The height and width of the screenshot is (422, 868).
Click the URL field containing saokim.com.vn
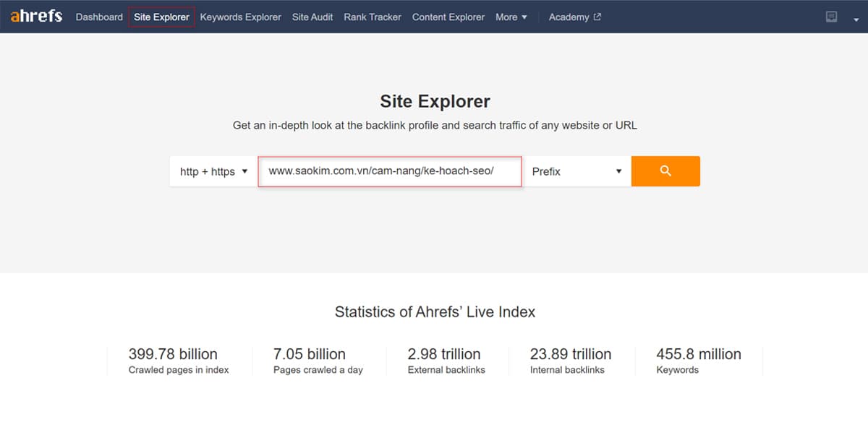point(389,171)
